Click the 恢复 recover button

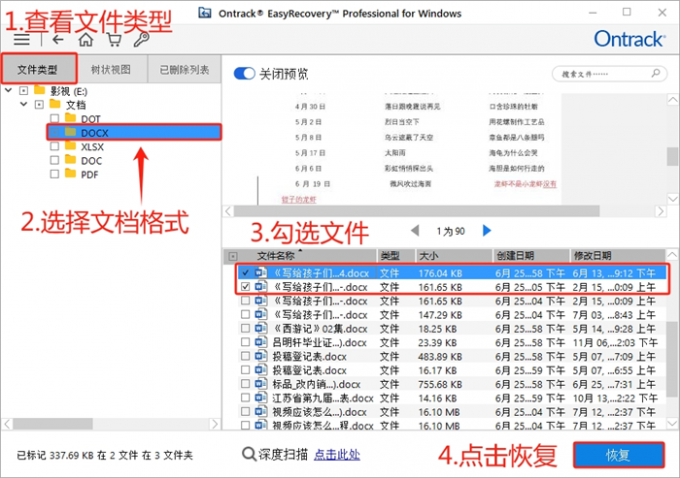coord(618,455)
